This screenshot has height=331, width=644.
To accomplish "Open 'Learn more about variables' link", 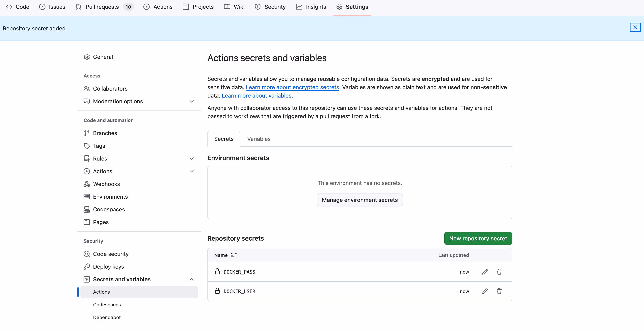I will pyautogui.click(x=256, y=96).
